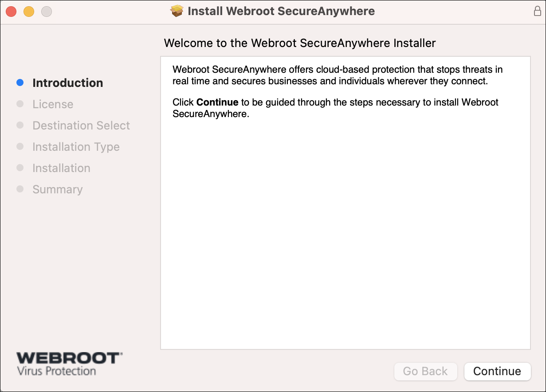Select the Summary sidebar entry
The width and height of the screenshot is (546, 392).
pyautogui.click(x=57, y=189)
